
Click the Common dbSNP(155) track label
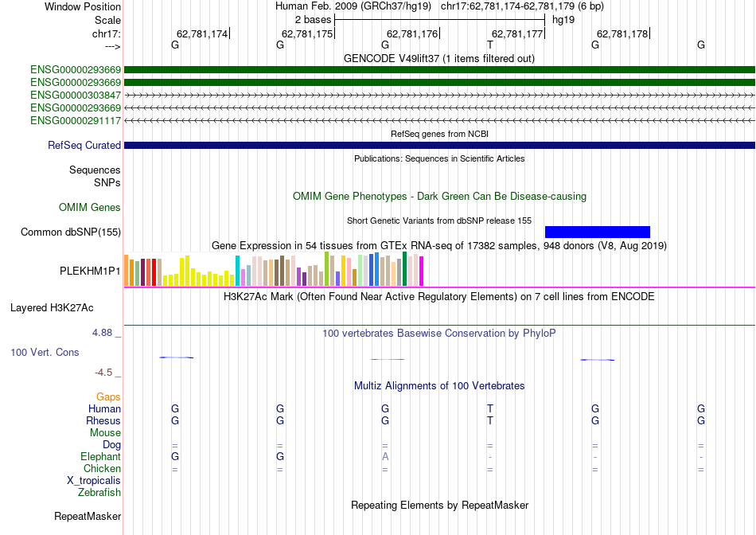(x=71, y=232)
